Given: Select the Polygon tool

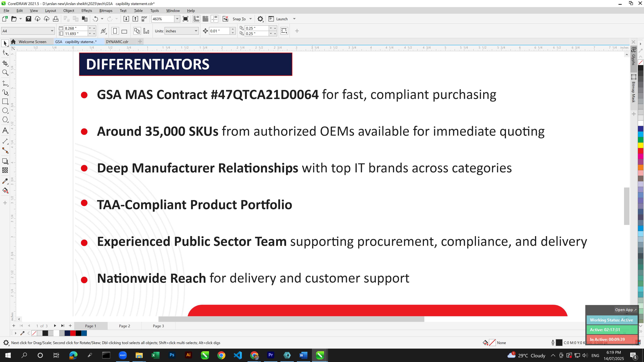Looking at the screenshot, I should 5,119.
